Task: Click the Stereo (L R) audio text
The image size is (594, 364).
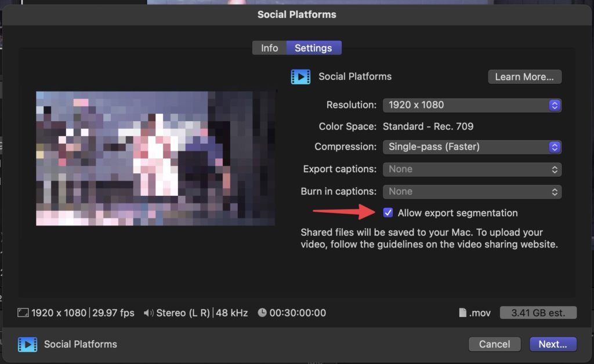Action: [x=183, y=313]
